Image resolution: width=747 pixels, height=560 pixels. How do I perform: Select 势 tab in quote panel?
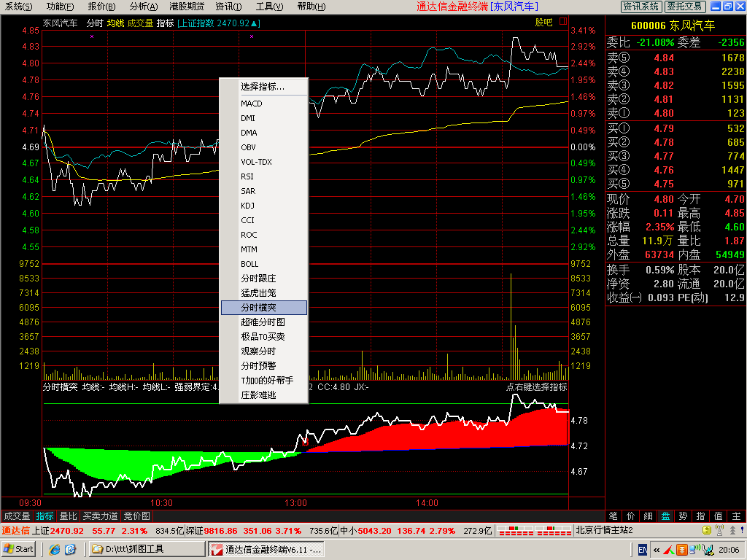(x=683, y=516)
